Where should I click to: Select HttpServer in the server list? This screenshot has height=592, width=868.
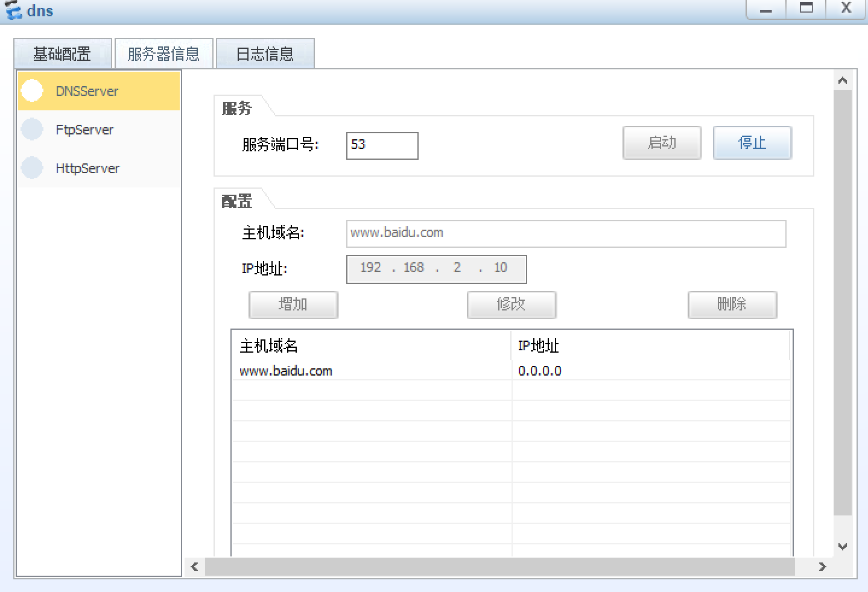click(x=99, y=168)
